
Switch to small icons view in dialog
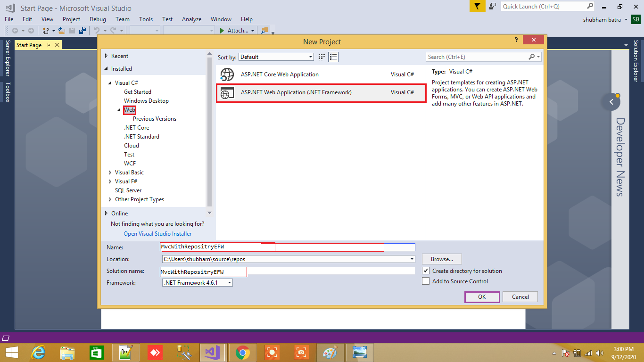click(322, 57)
